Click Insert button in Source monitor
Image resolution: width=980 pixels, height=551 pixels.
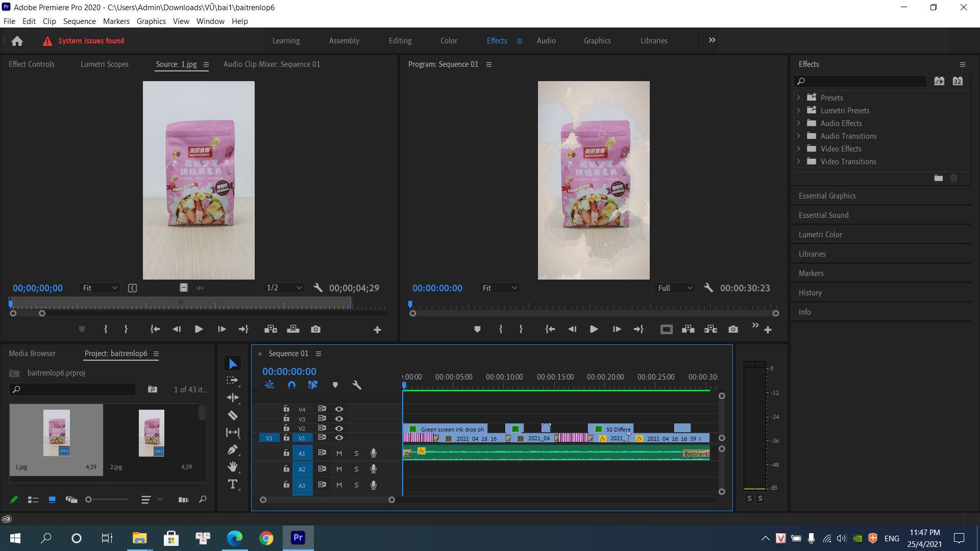(271, 330)
